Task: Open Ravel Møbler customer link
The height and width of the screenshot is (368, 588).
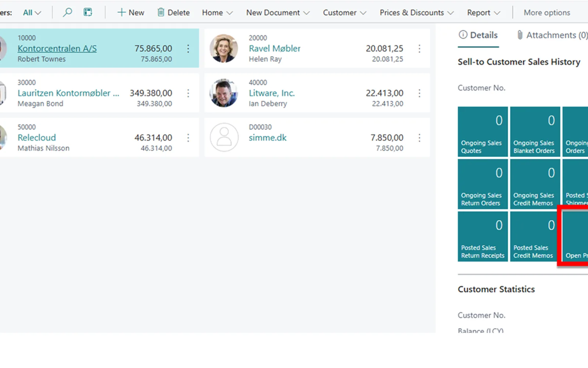Action: [275, 49]
